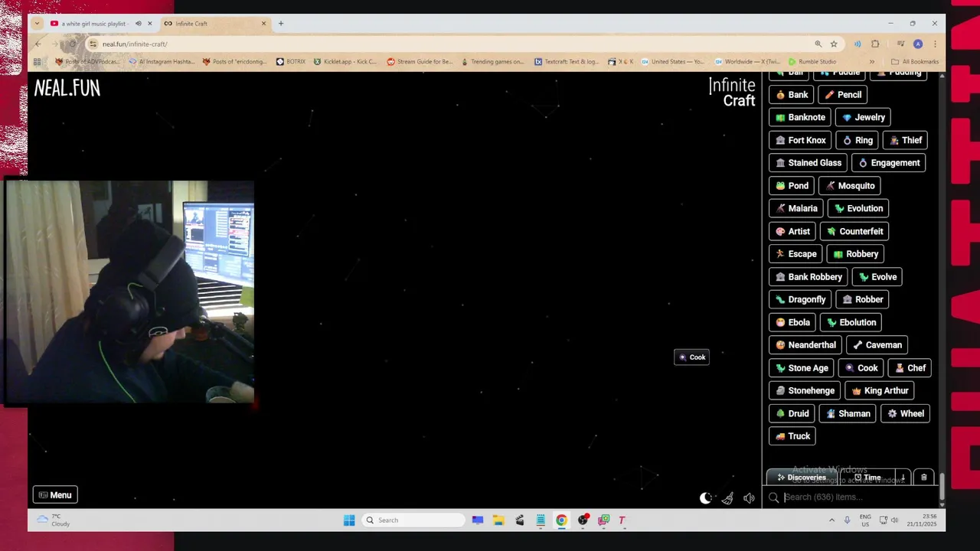Open the Chrome profile avatar
Viewport: 980px width, 551px height.
click(918, 44)
